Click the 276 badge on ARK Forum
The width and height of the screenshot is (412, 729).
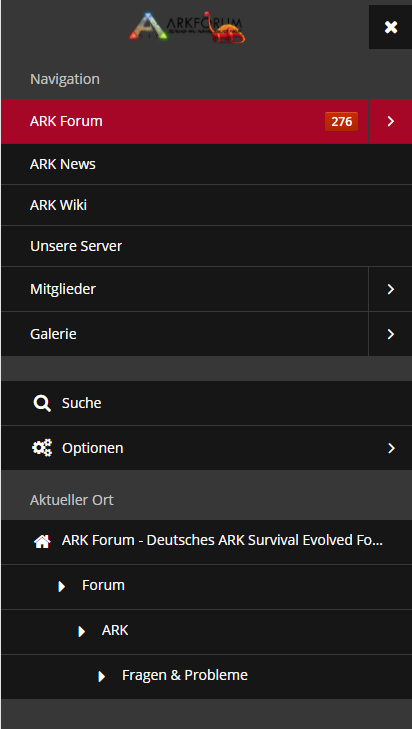tap(341, 121)
